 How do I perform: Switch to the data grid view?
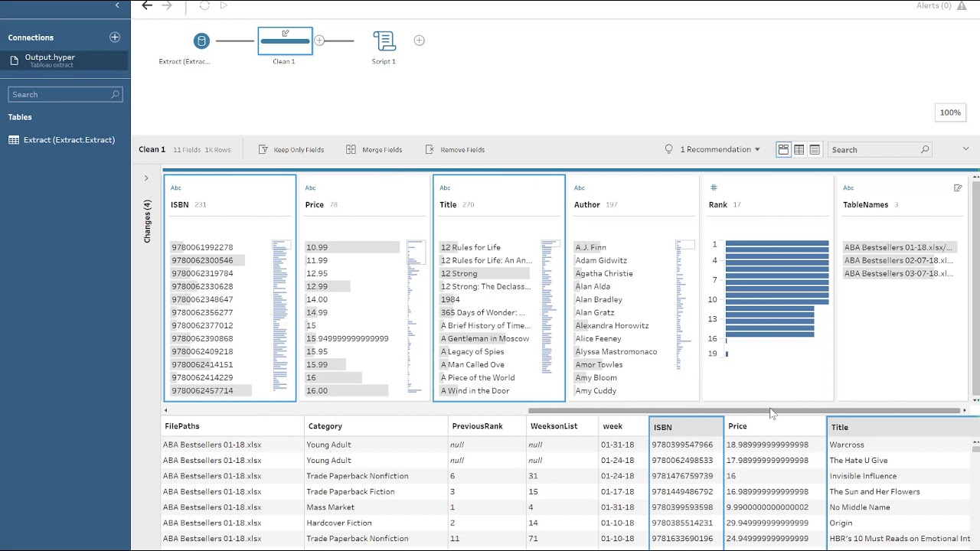(x=799, y=149)
